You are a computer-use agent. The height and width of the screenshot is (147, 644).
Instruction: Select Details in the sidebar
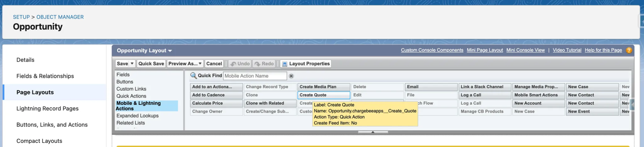25,60
